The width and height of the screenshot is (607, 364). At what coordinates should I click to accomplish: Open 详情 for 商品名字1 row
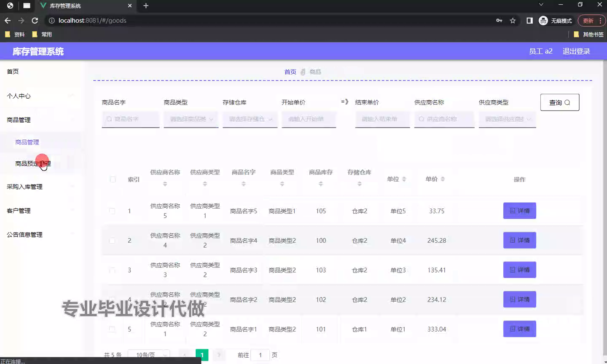click(x=520, y=329)
